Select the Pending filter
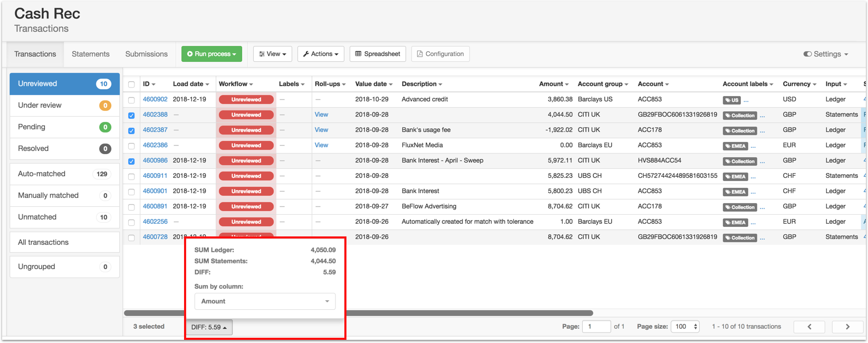Viewport: 868px width, 343px height. click(64, 127)
